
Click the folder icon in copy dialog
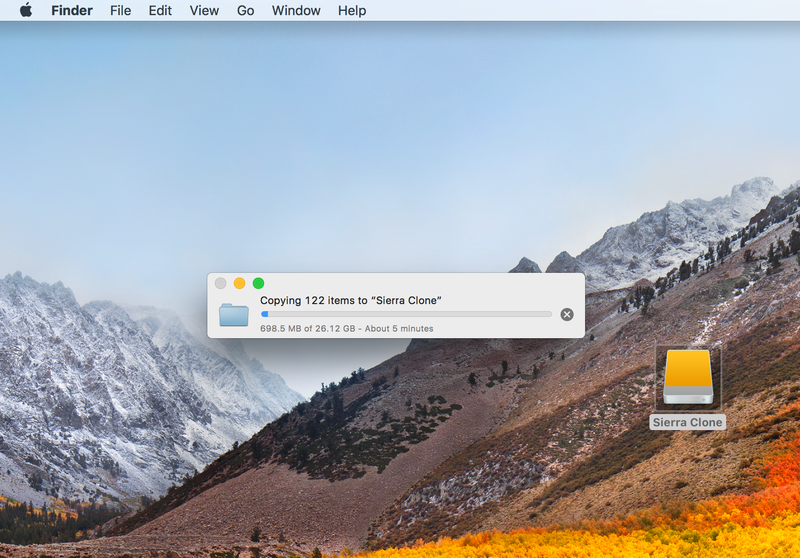point(234,314)
